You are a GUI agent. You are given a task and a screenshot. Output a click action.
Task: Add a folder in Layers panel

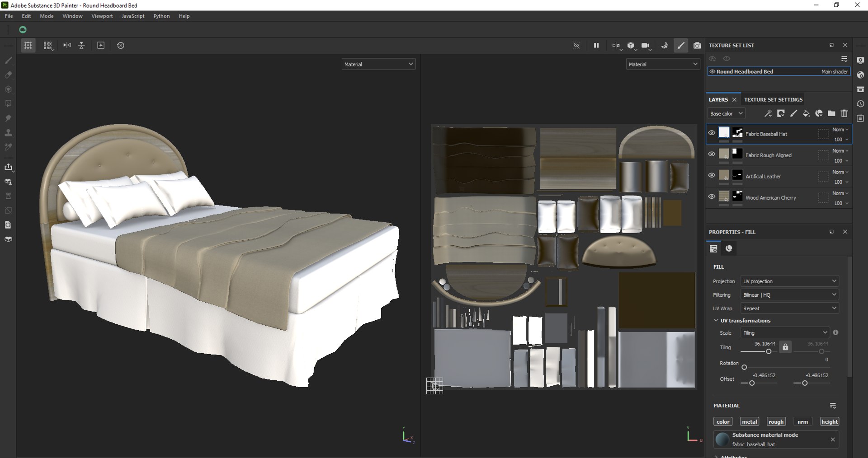pyautogui.click(x=831, y=113)
